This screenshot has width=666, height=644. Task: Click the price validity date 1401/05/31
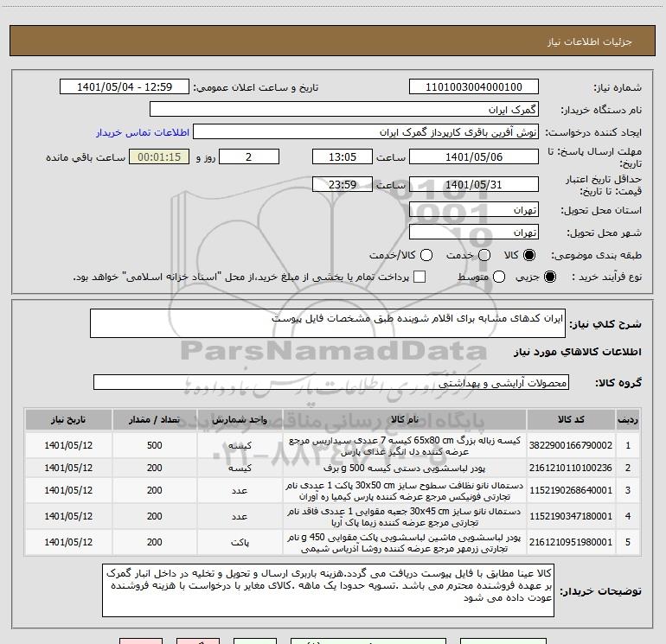(474, 184)
